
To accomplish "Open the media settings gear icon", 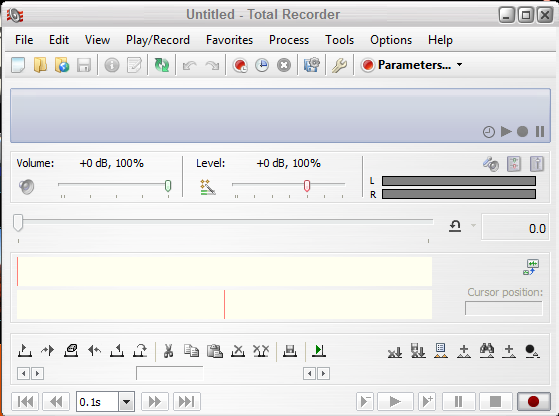I will coord(312,65).
